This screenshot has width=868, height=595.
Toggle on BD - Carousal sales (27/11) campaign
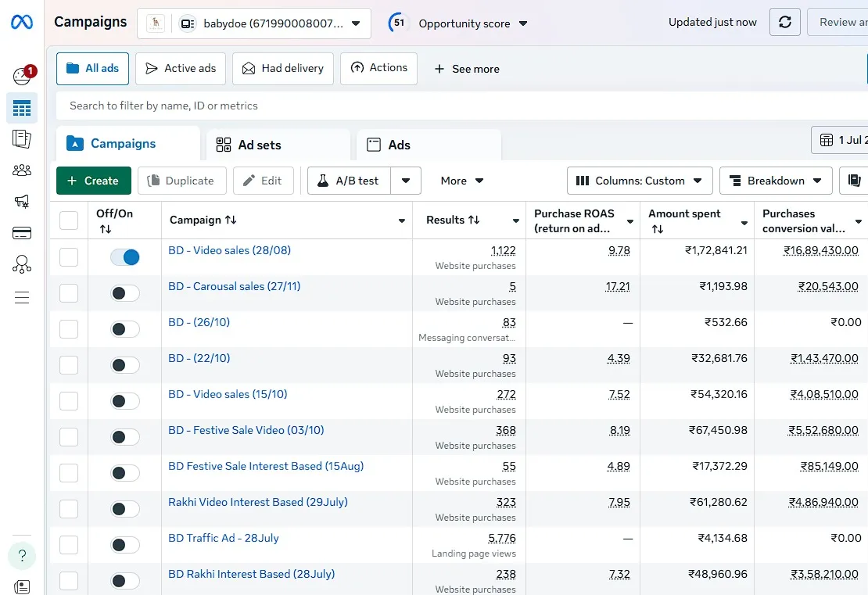(x=124, y=293)
